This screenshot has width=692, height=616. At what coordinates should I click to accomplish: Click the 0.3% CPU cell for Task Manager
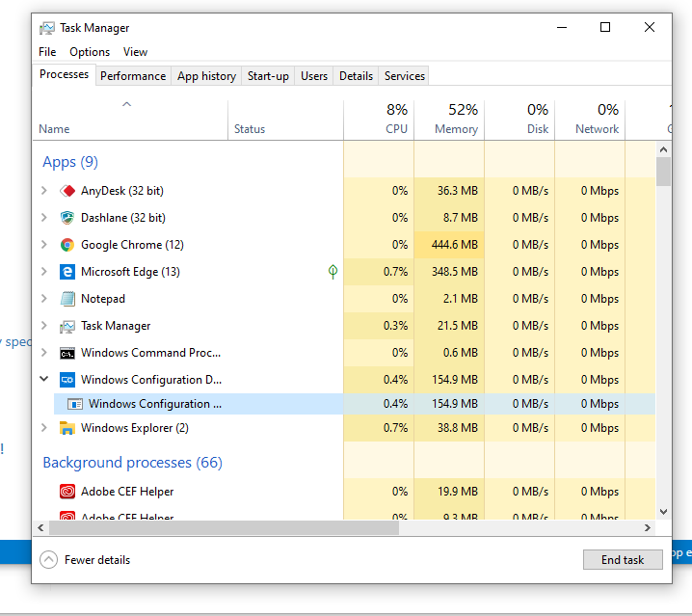(x=379, y=326)
